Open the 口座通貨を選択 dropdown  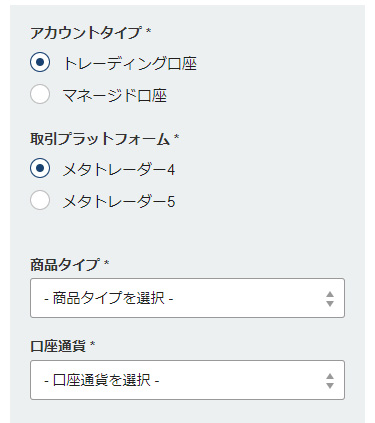click(x=187, y=380)
